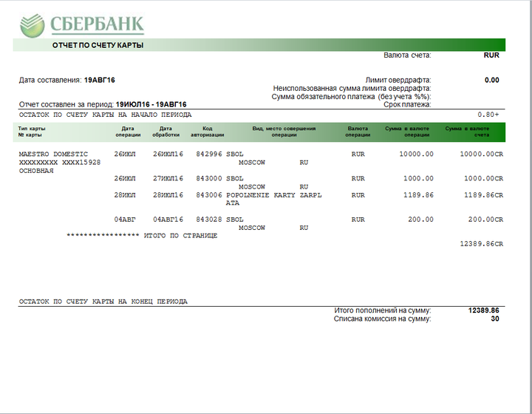
Task: Click the Валюта операции column header
Action: point(358,132)
